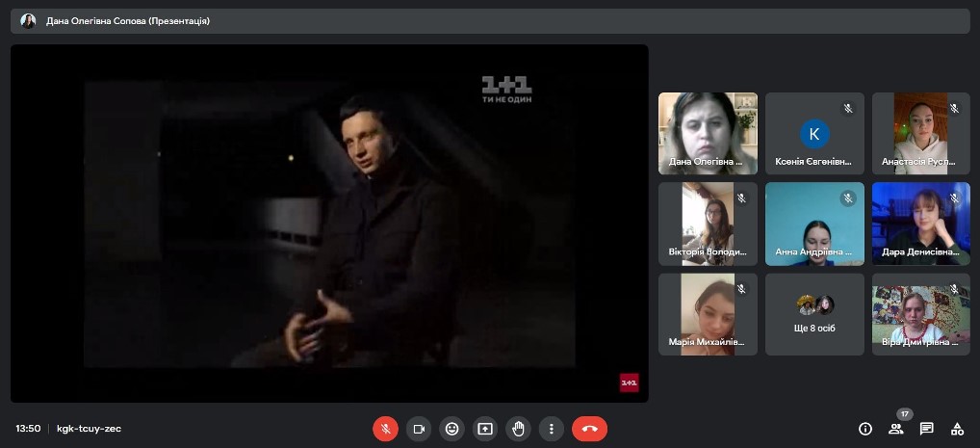Open the activities panel icon

957,429
